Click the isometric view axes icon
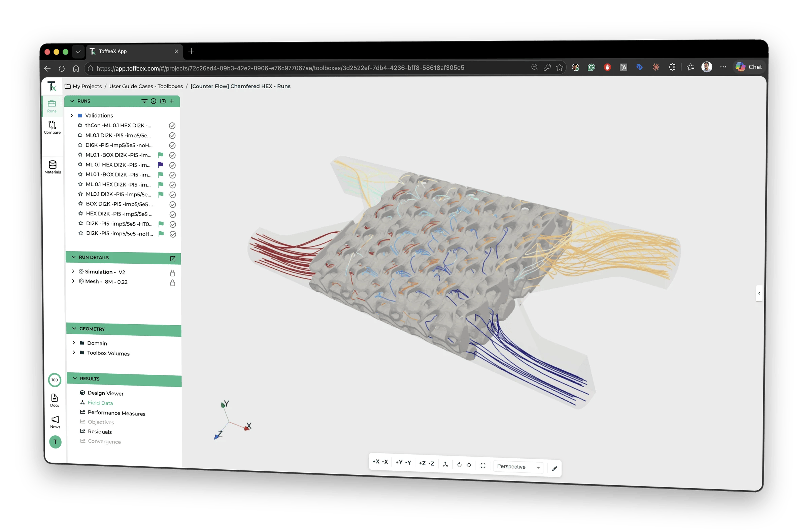 click(445, 464)
